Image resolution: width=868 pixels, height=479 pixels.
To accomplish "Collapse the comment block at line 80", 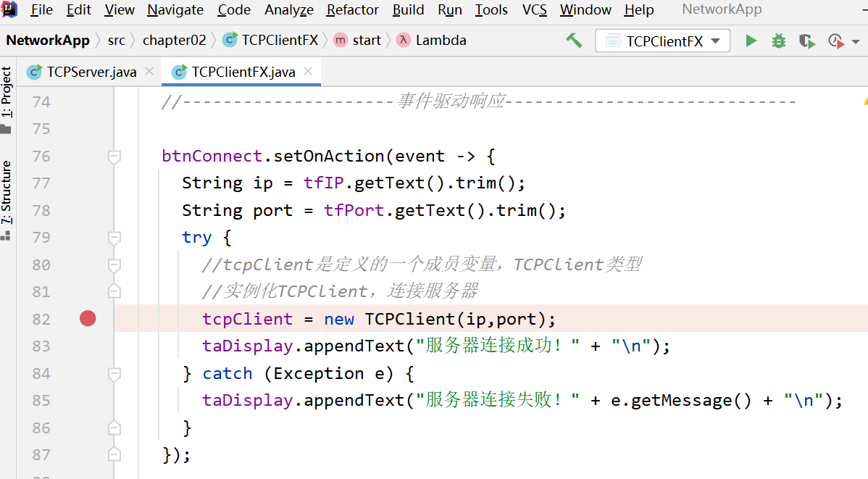I will (114, 265).
